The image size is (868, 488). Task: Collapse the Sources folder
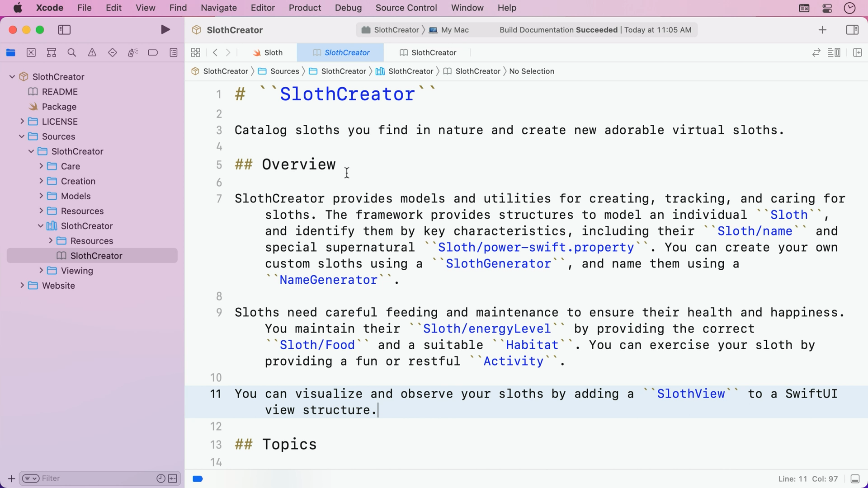[x=22, y=136]
